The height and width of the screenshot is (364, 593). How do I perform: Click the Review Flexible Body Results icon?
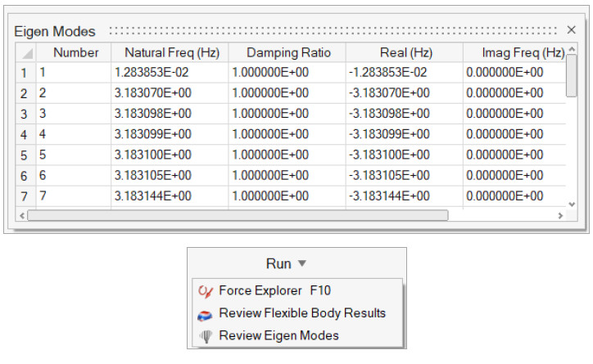[205, 313]
